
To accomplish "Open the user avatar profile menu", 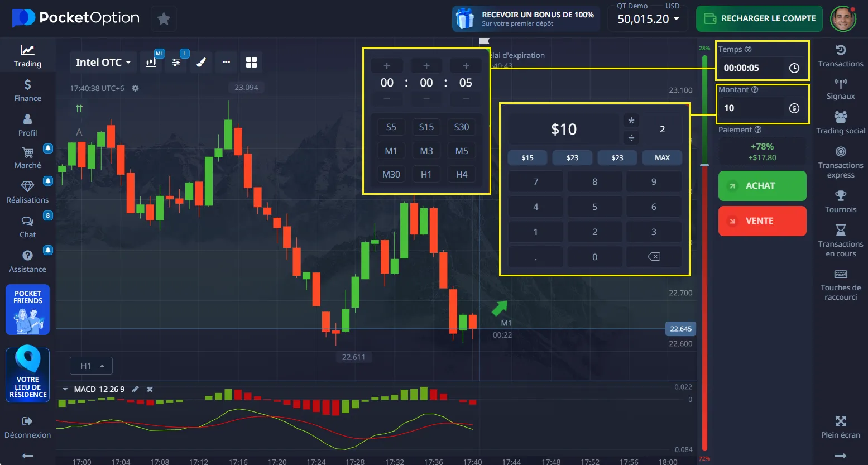I will tap(843, 19).
